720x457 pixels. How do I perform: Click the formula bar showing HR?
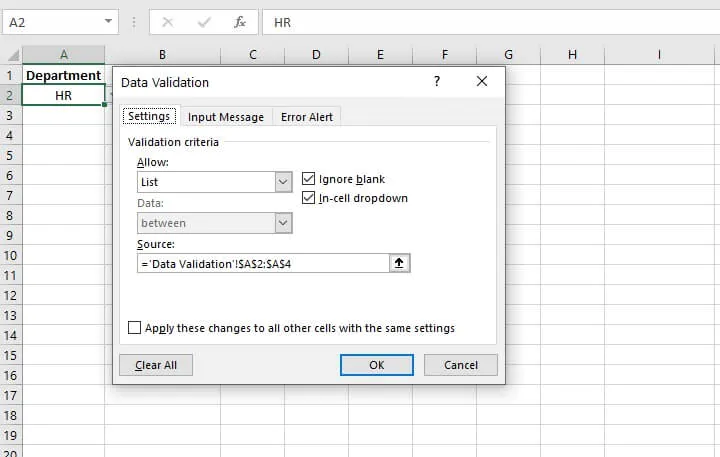pos(491,22)
